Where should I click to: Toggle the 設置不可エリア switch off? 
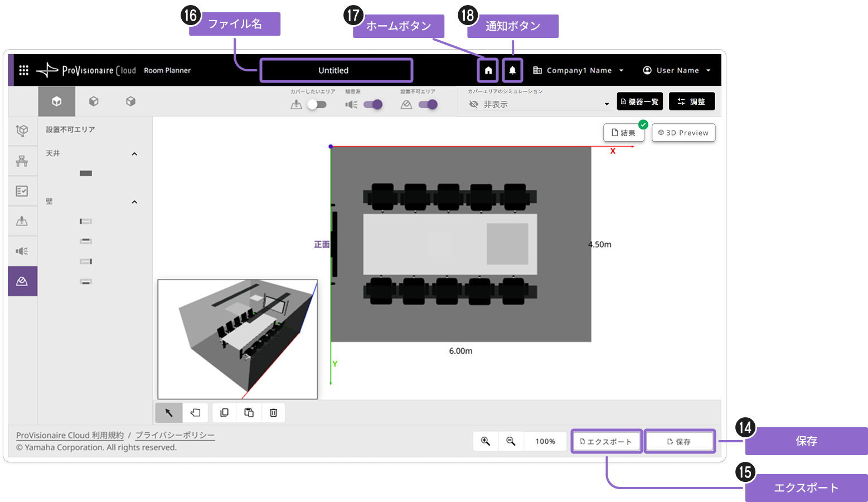point(428,104)
